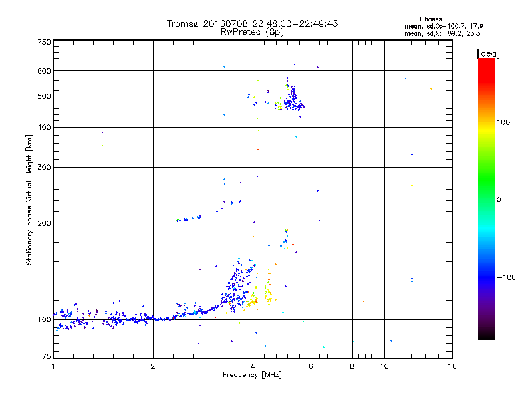532x399 pixels.
Task: Select the 'mean, sd,X: 89.2, 23.3' line
Action: 442,33
